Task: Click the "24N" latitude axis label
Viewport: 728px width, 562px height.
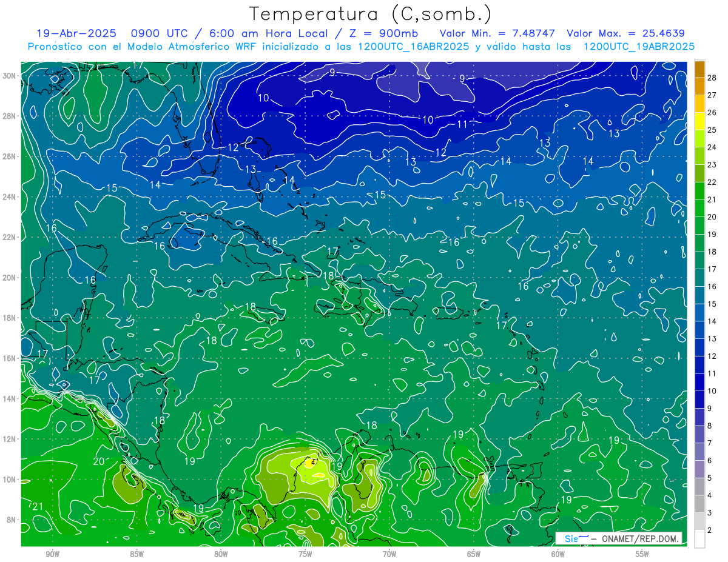Action: (x=10, y=197)
